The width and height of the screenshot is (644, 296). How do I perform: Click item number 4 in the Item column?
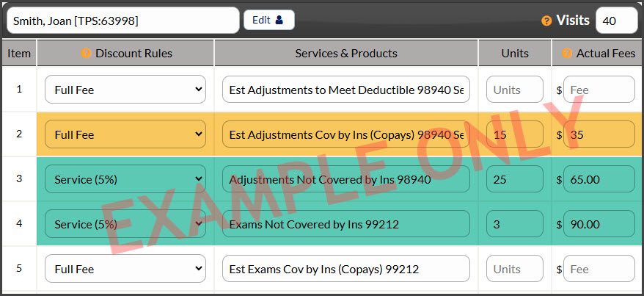(19, 223)
